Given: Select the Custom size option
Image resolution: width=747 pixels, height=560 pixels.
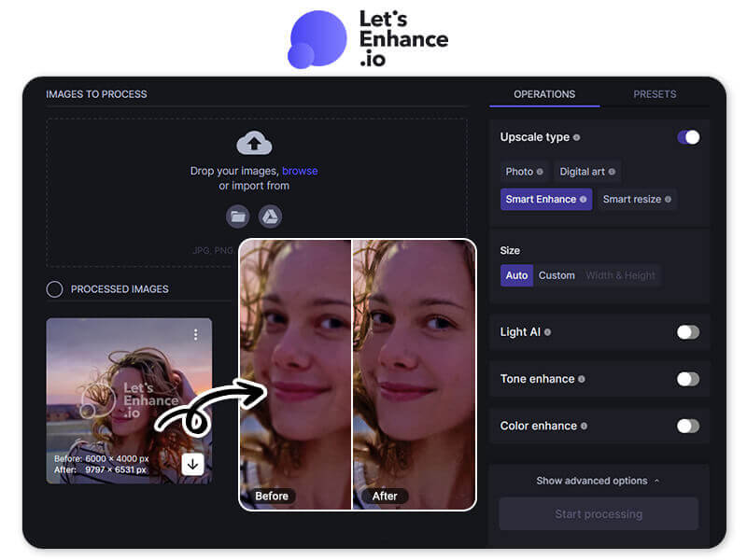Looking at the screenshot, I should click(x=557, y=275).
